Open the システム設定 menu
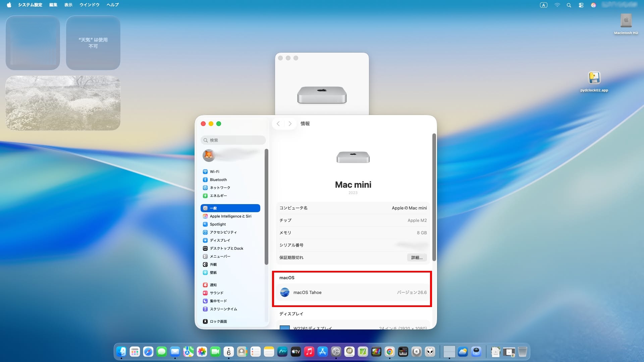Screen dimensions: 644x362 [x=30, y=5]
